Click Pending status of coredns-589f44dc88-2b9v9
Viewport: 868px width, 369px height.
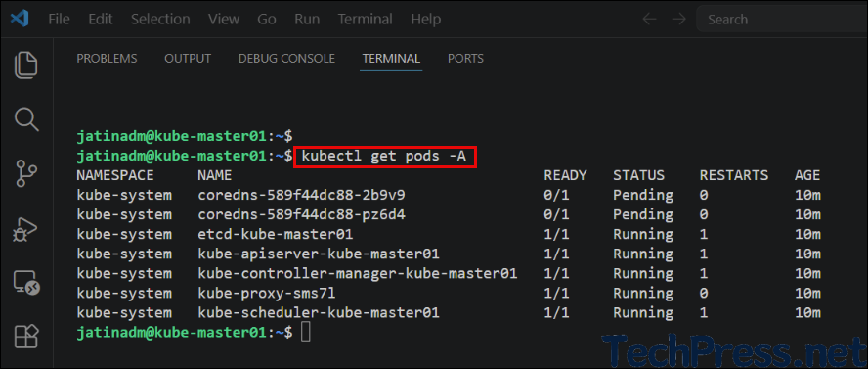pos(643,196)
